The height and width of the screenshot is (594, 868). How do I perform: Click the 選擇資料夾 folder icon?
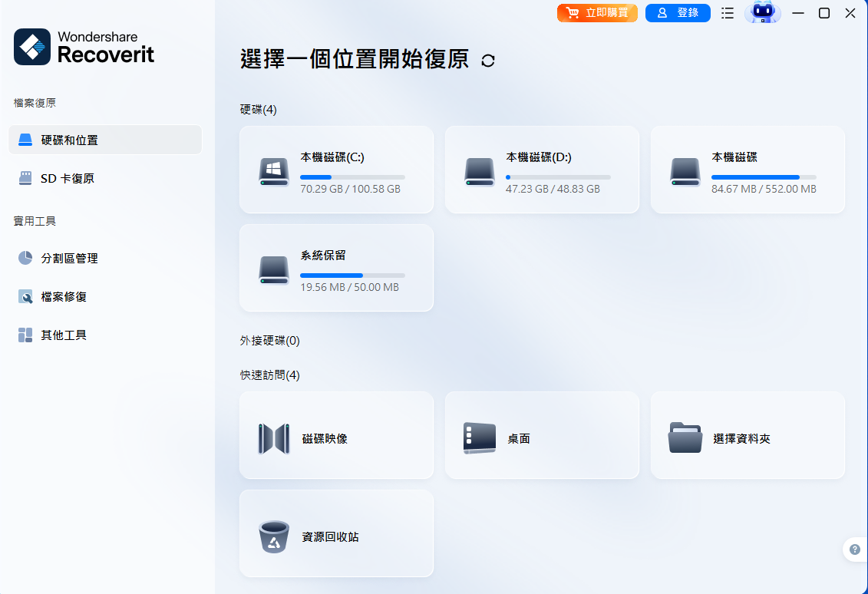(685, 438)
